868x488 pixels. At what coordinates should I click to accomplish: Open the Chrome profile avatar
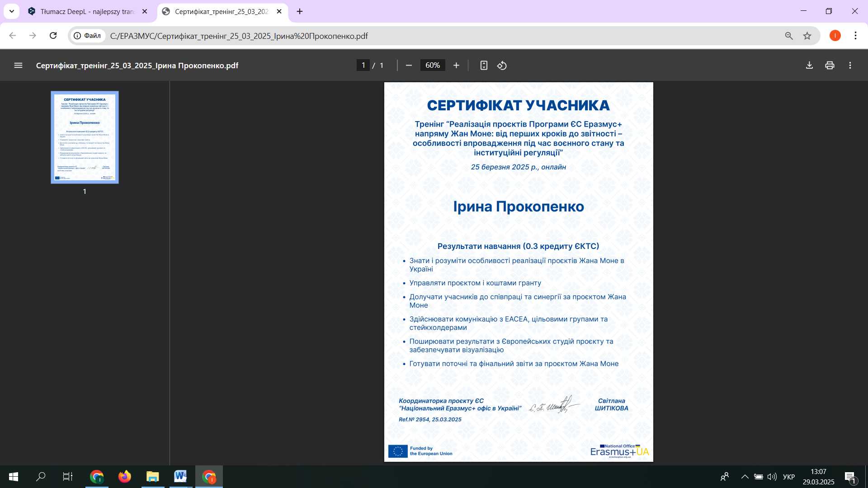[x=835, y=36]
